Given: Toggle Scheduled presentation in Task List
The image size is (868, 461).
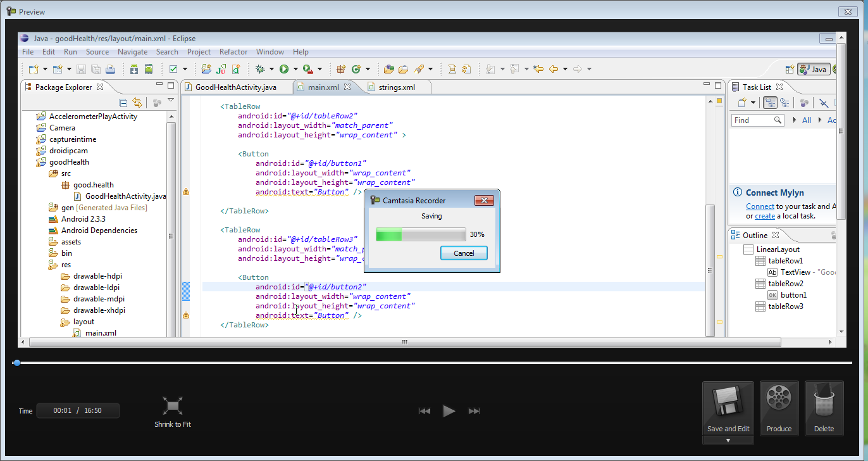Looking at the screenshot, I should point(784,103).
